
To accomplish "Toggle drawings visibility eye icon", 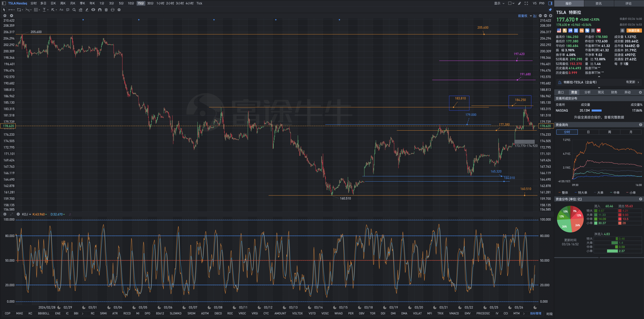I will coord(93,10).
